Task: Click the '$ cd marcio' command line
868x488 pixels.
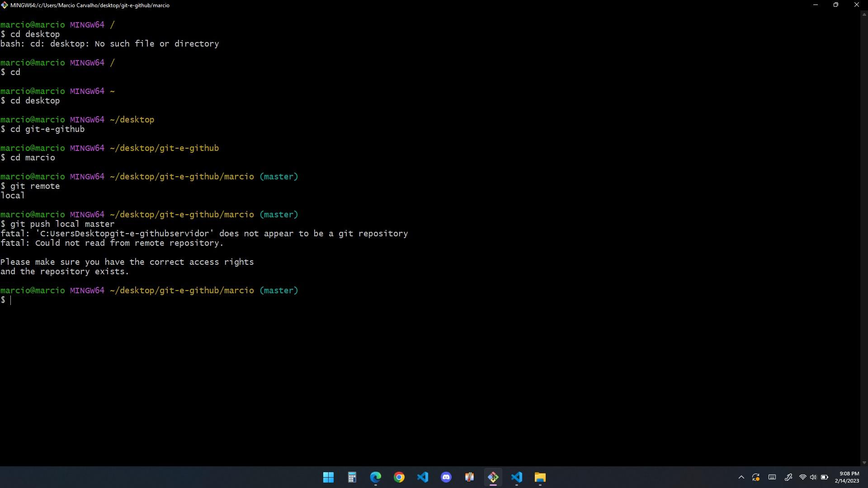Action: click(28, 158)
